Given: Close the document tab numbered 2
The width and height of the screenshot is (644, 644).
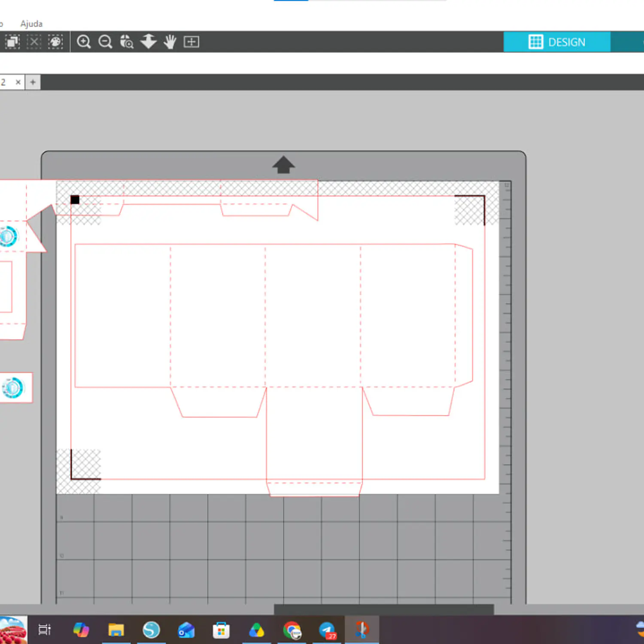Looking at the screenshot, I should [18, 82].
